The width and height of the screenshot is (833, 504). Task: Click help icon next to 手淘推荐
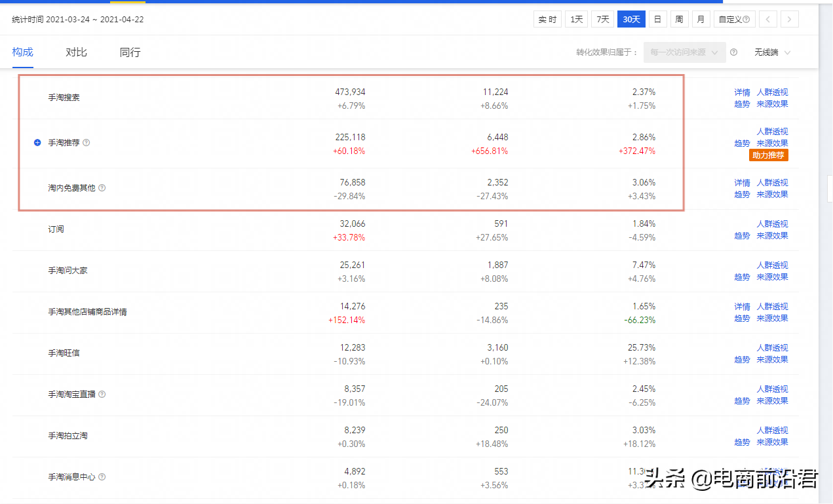(87, 143)
